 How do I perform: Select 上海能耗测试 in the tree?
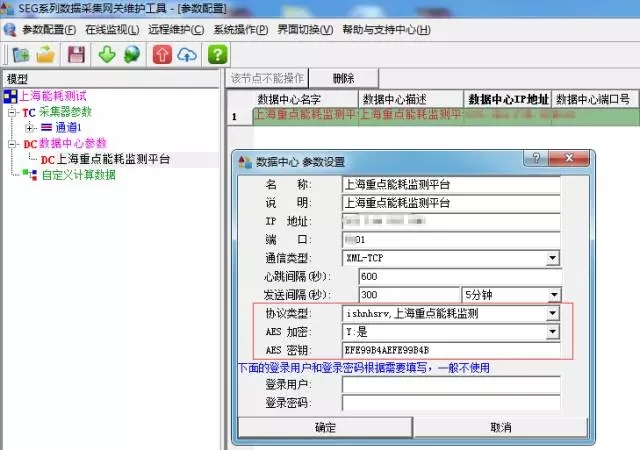pos(53,96)
